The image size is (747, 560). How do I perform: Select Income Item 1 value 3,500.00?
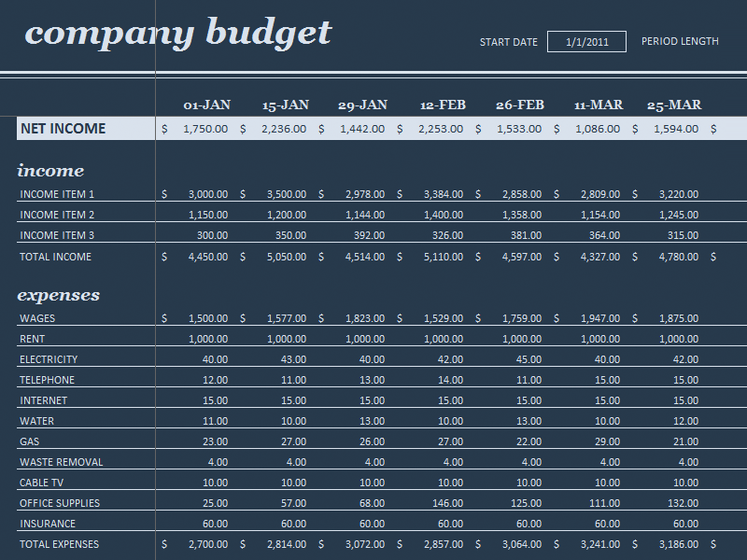pyautogui.click(x=287, y=194)
